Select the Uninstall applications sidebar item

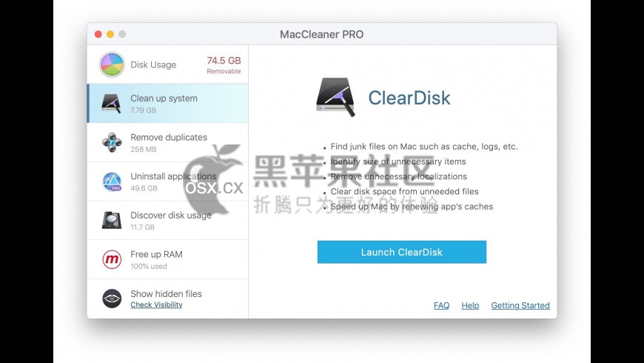(x=167, y=181)
